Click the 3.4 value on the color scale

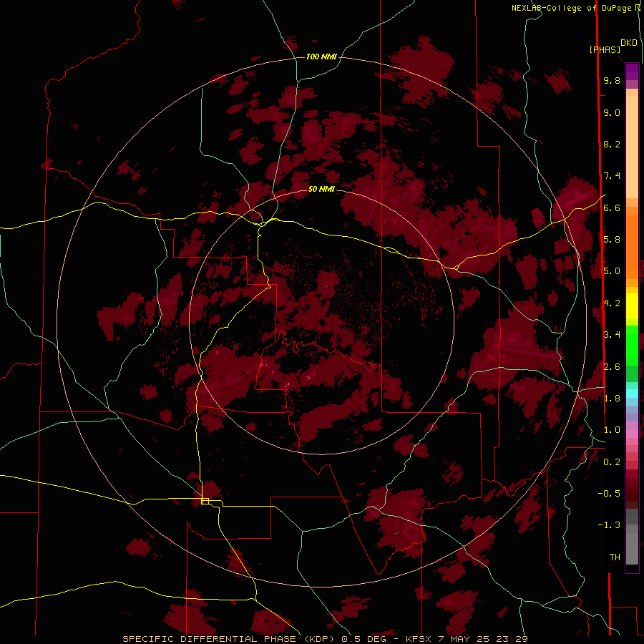pyautogui.click(x=612, y=335)
